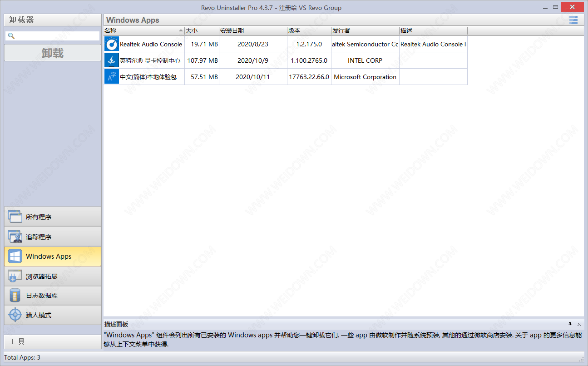Close the description panel (描述面板)
Image resolution: width=588 pixels, height=366 pixels.
579,324
